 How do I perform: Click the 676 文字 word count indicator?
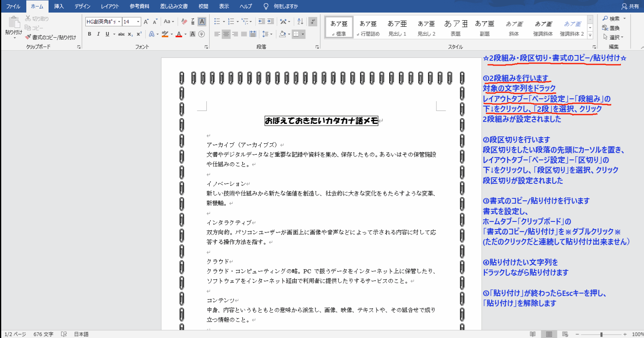coord(43,334)
